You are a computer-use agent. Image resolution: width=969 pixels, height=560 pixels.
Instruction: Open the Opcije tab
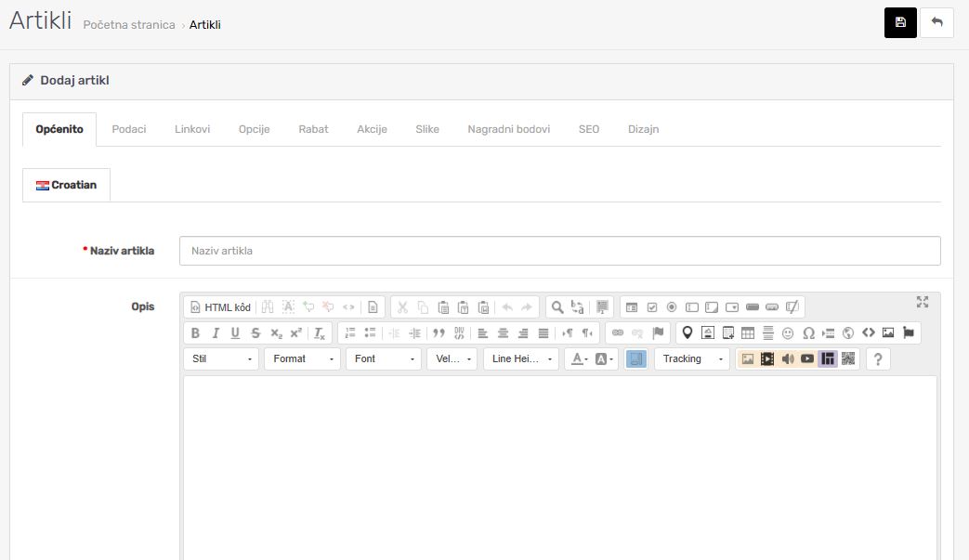pyautogui.click(x=254, y=129)
